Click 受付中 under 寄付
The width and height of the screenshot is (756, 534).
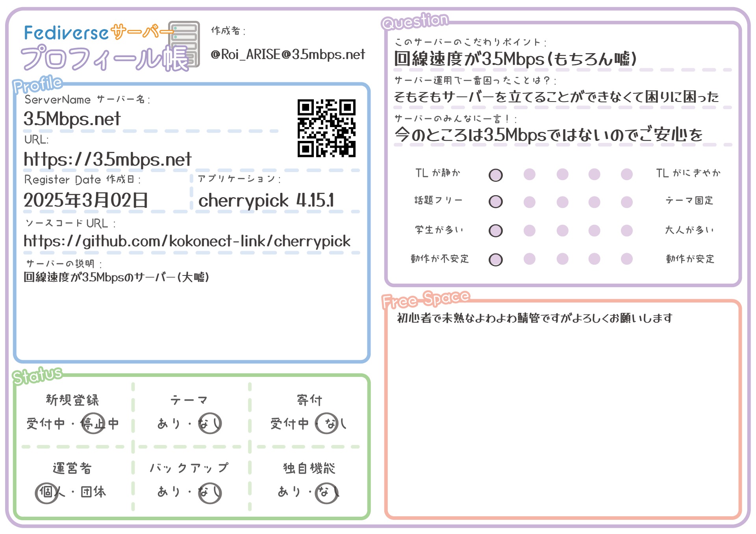pyautogui.click(x=289, y=424)
